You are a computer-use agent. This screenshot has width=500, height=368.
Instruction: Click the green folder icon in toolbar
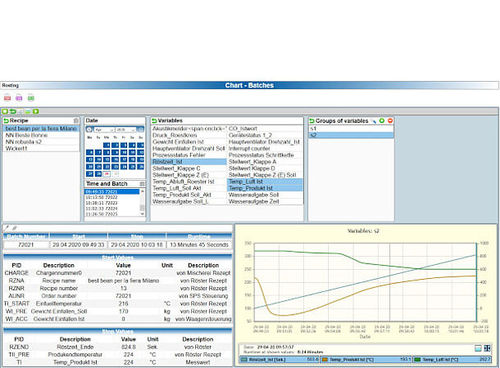click(x=31, y=98)
